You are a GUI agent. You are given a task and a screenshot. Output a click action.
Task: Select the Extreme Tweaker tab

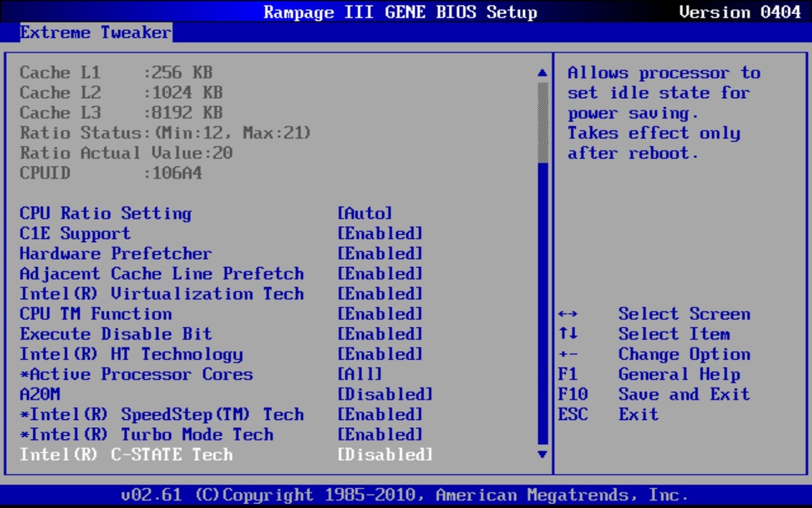[95, 32]
